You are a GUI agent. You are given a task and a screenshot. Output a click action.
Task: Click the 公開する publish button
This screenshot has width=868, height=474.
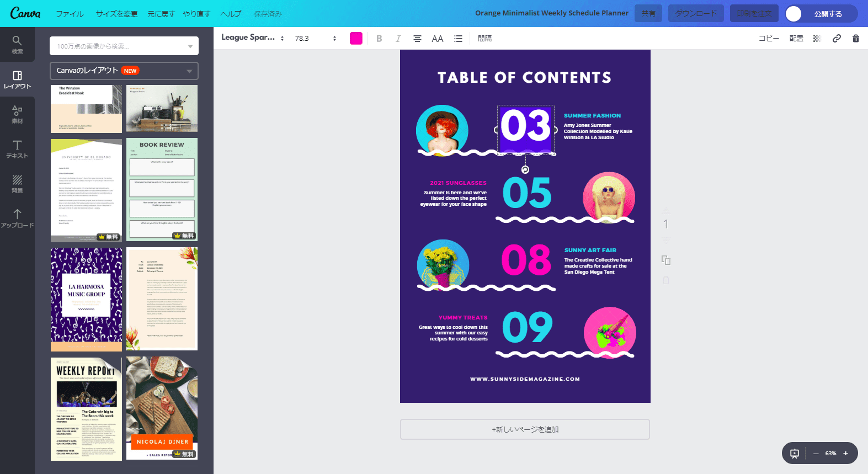point(821,14)
